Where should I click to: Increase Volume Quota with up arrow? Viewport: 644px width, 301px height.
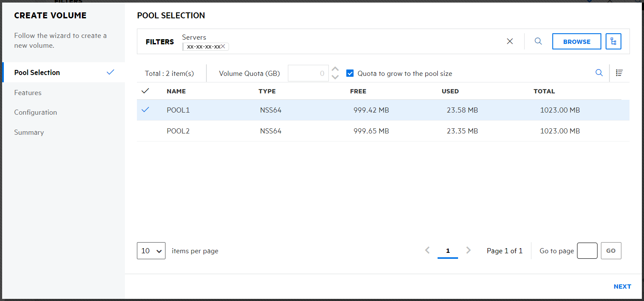pos(335,69)
